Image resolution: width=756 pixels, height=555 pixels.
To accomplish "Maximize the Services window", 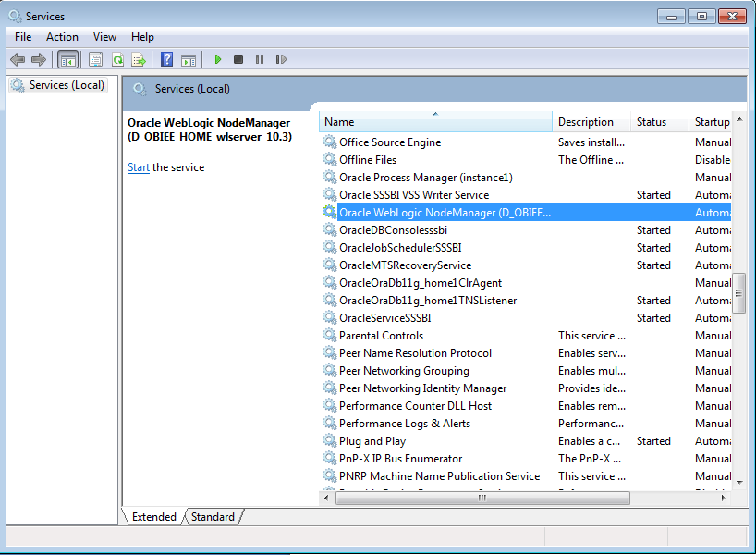I will pos(701,17).
